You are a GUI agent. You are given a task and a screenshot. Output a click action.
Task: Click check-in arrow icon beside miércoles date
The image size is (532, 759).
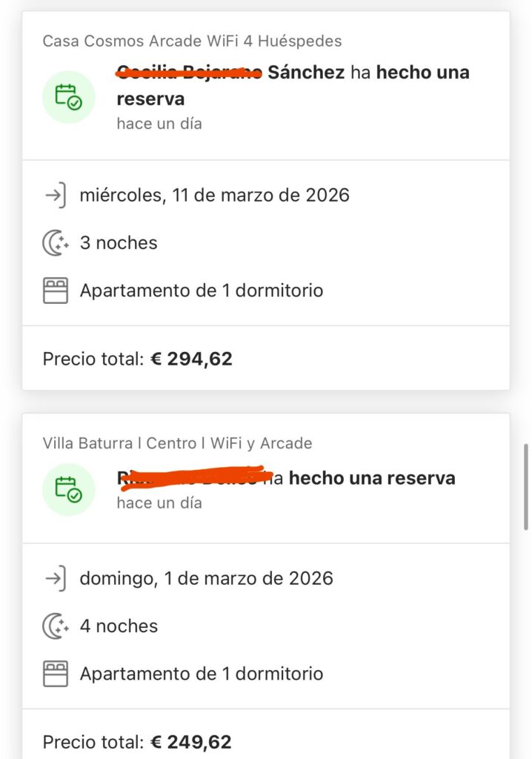point(55,196)
